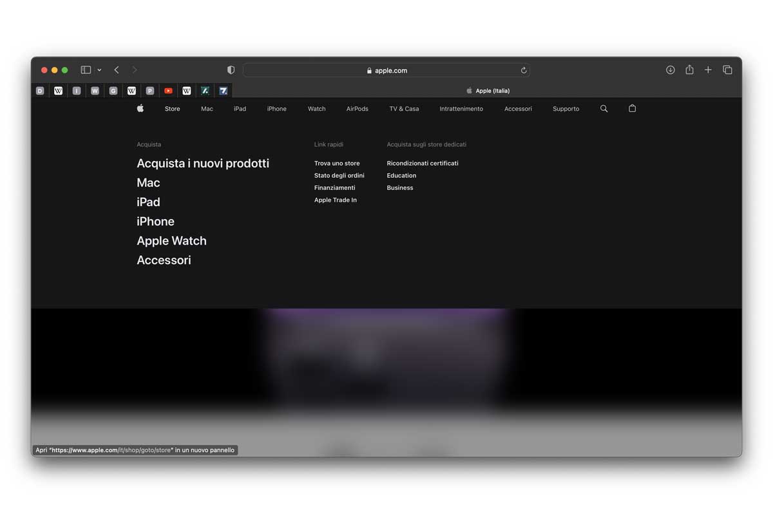Select the pinned tab labeled I

pyautogui.click(x=77, y=91)
